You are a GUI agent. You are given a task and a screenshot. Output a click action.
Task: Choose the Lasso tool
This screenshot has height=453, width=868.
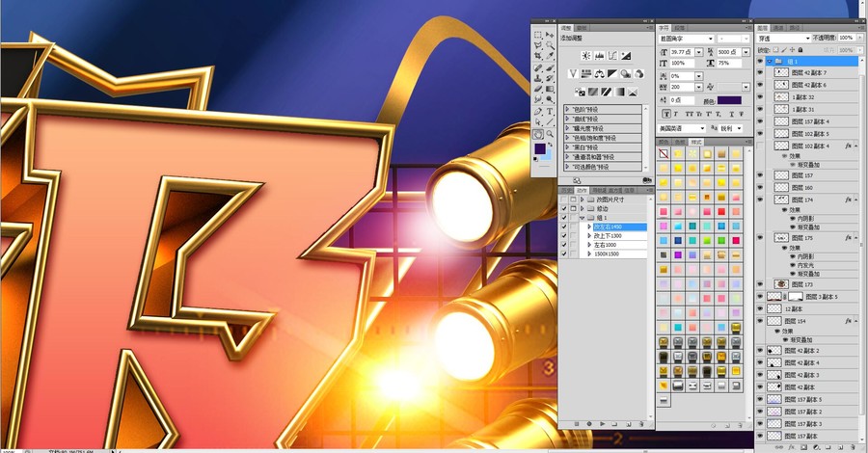(538, 45)
